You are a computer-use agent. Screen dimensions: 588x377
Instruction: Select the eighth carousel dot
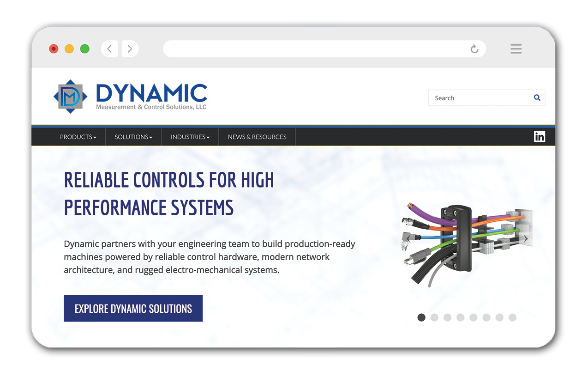click(x=512, y=317)
